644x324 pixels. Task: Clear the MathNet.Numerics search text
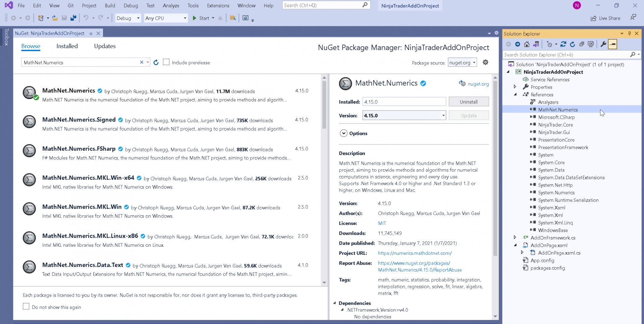[142, 62]
